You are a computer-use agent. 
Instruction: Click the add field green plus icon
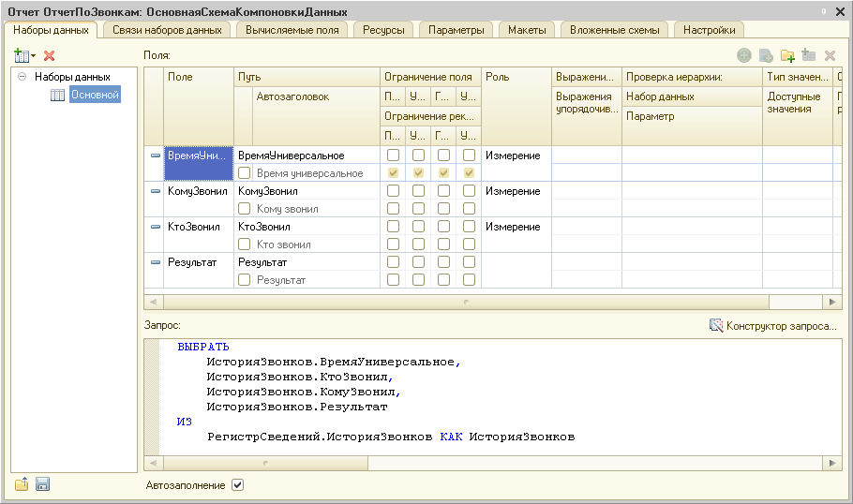click(743, 55)
